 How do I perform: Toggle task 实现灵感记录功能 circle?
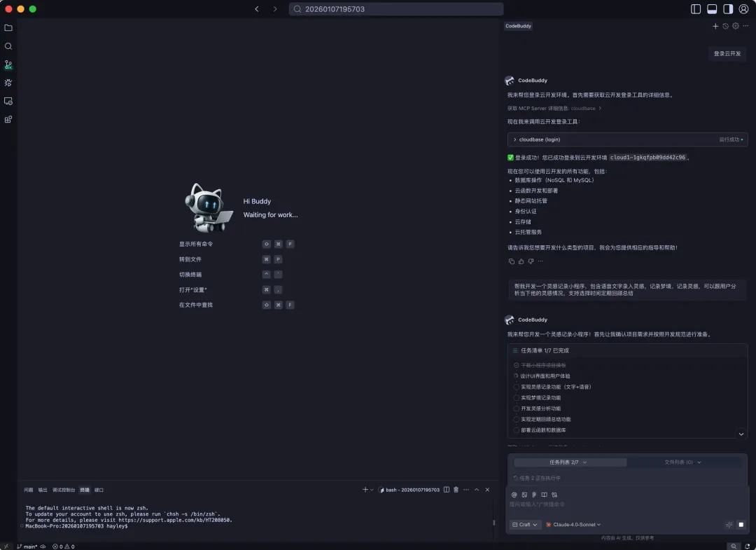[517, 387]
